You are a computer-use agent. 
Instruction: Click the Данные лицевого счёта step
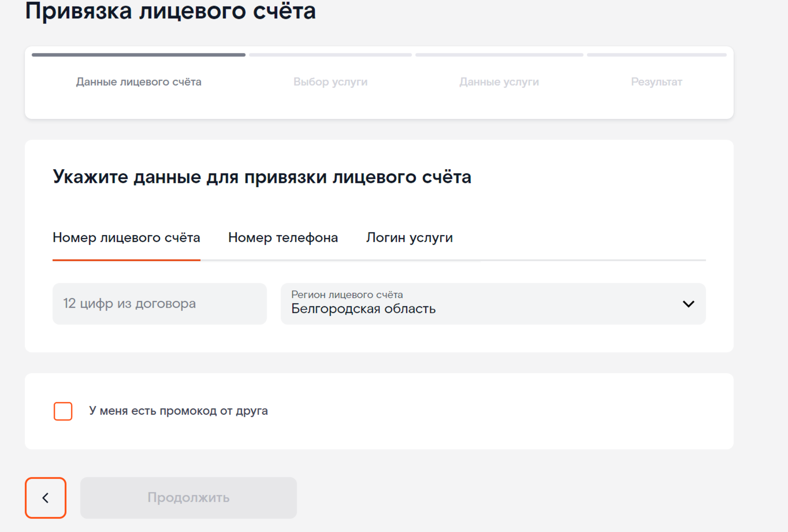(x=139, y=82)
